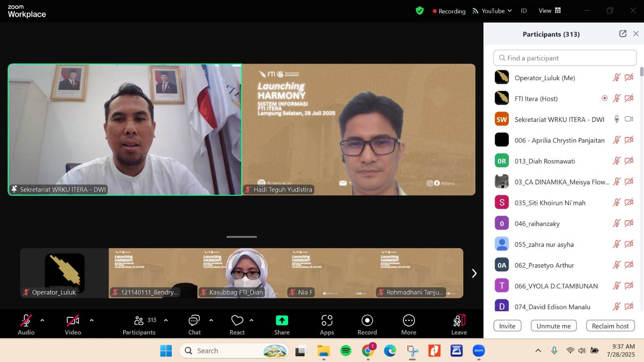
Task: Open the View layout menu
Action: [x=550, y=11]
